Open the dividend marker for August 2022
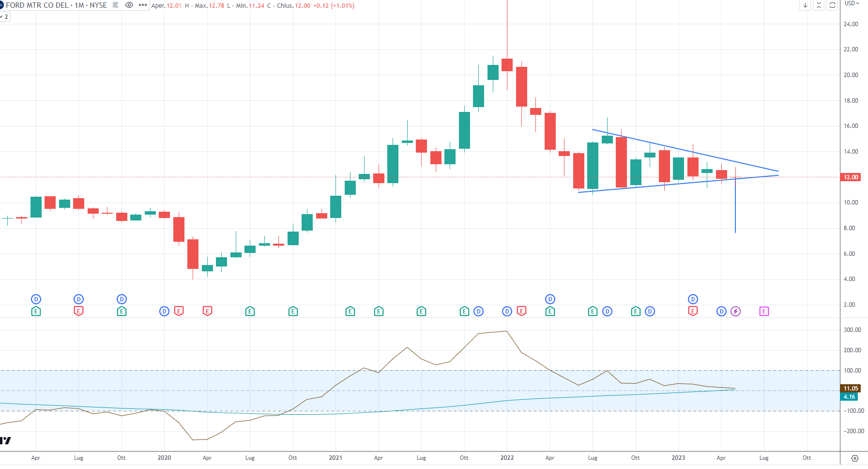The width and height of the screenshot is (868, 469). (607, 312)
